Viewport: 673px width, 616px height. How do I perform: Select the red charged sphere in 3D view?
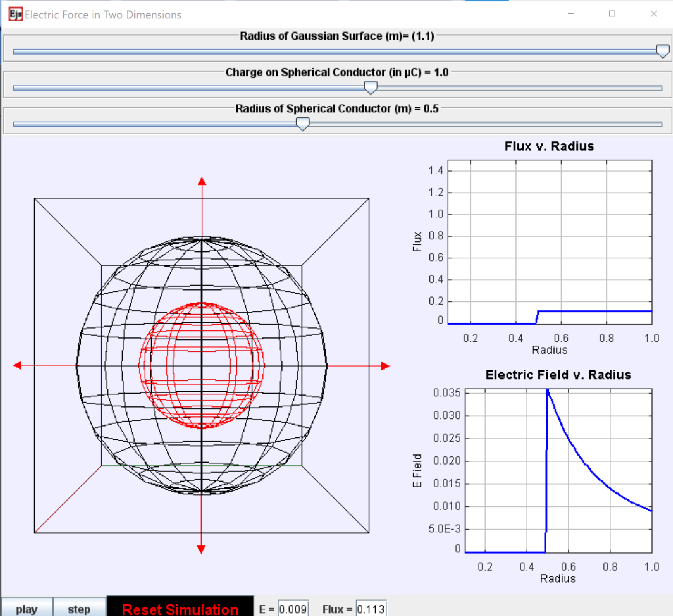coord(200,365)
